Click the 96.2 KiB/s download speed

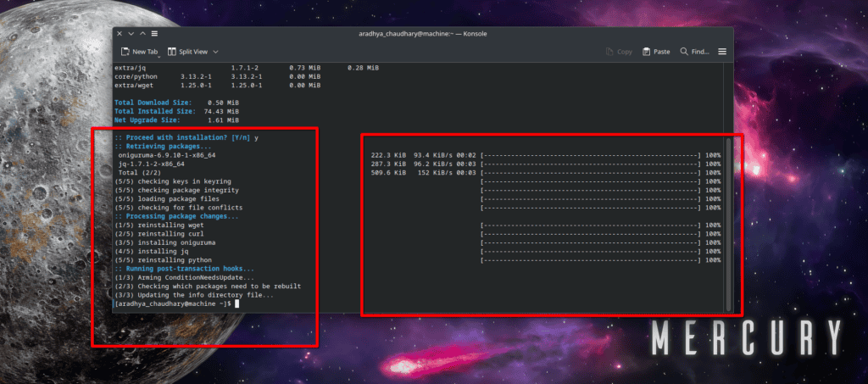pos(433,164)
